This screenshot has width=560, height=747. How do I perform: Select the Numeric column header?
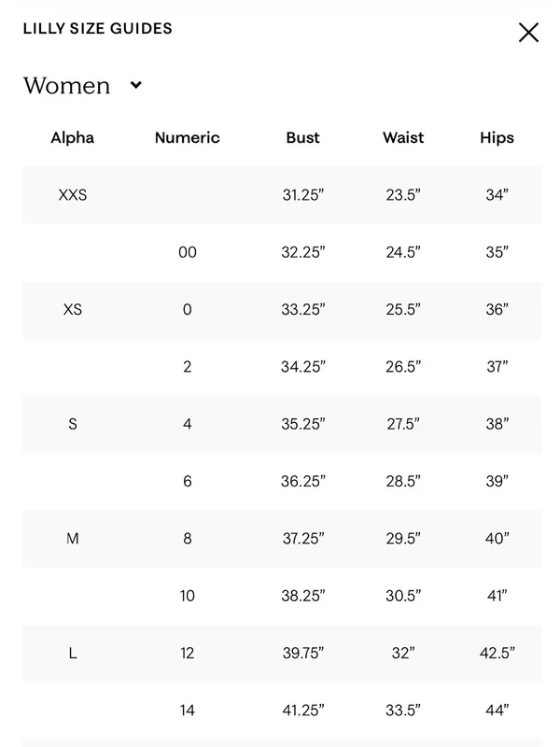click(188, 137)
